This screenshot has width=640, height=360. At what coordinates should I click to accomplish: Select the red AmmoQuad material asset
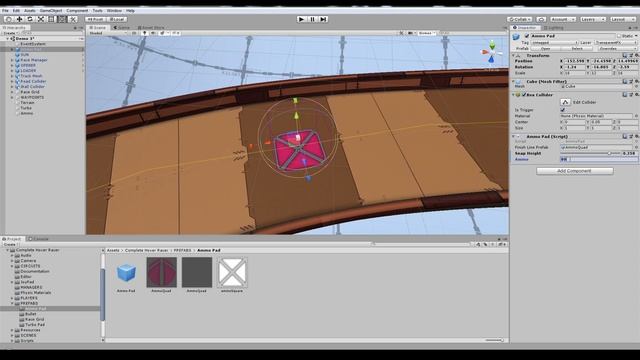point(162,272)
